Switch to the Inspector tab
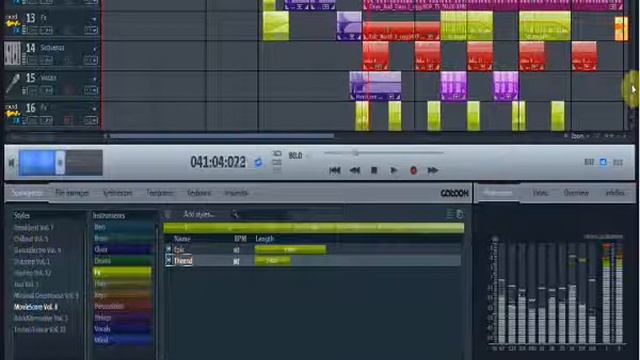640x360 pixels. click(x=236, y=193)
